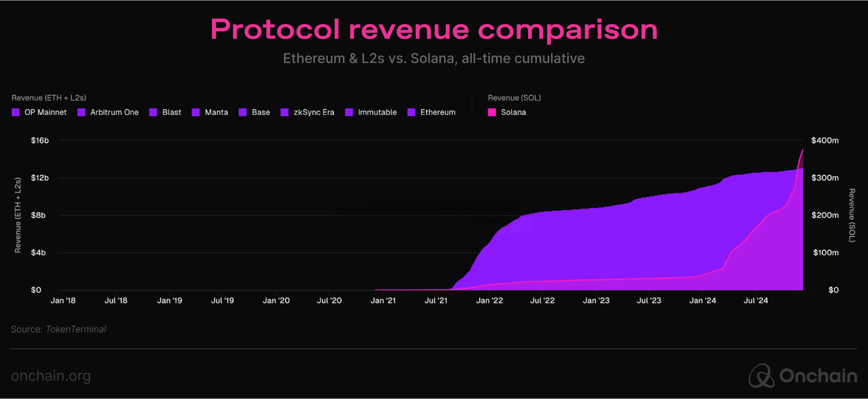This screenshot has width=868, height=399.
Task: Click the '$16b' left axis label
Action: click(x=40, y=140)
